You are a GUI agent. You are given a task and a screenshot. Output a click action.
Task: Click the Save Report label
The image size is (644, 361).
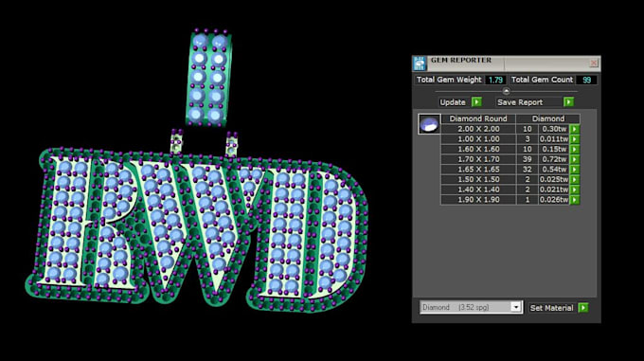click(520, 102)
